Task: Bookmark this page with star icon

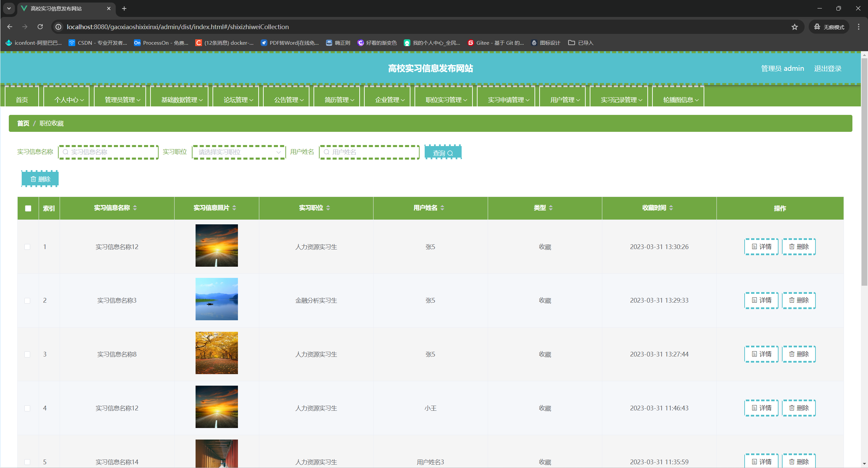Action: 794,27
